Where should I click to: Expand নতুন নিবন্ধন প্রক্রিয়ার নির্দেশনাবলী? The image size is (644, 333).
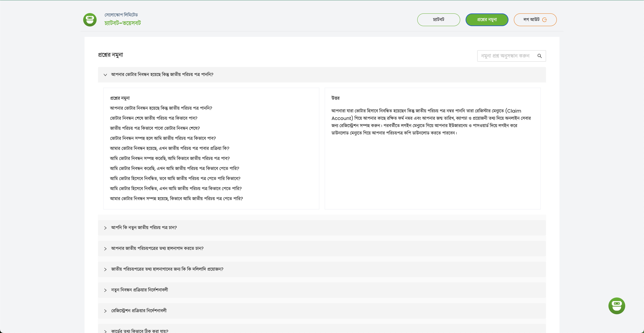[x=322, y=290]
